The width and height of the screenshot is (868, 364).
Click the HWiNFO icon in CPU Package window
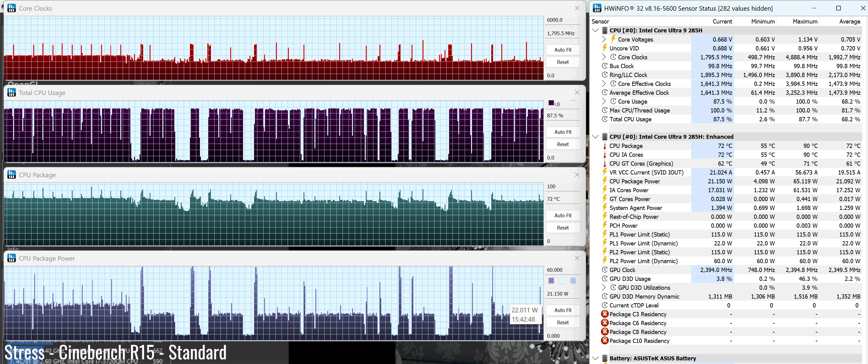coord(12,175)
